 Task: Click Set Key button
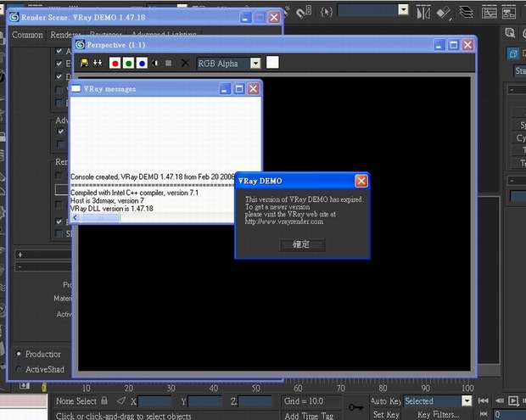pyautogui.click(x=386, y=415)
